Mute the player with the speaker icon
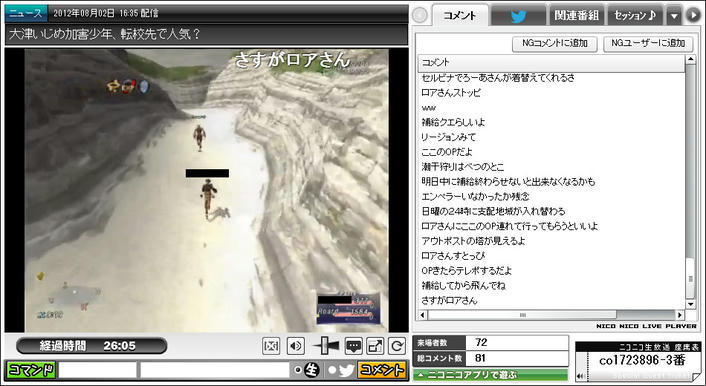Image resolution: width=706 pixels, height=386 pixels. [295, 346]
